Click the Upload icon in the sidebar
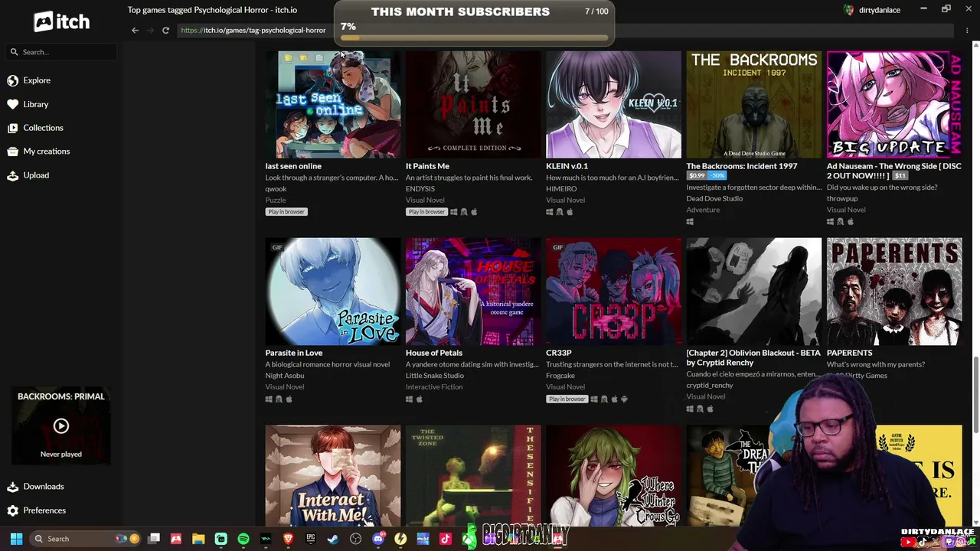The height and width of the screenshot is (551, 980). [x=13, y=175]
